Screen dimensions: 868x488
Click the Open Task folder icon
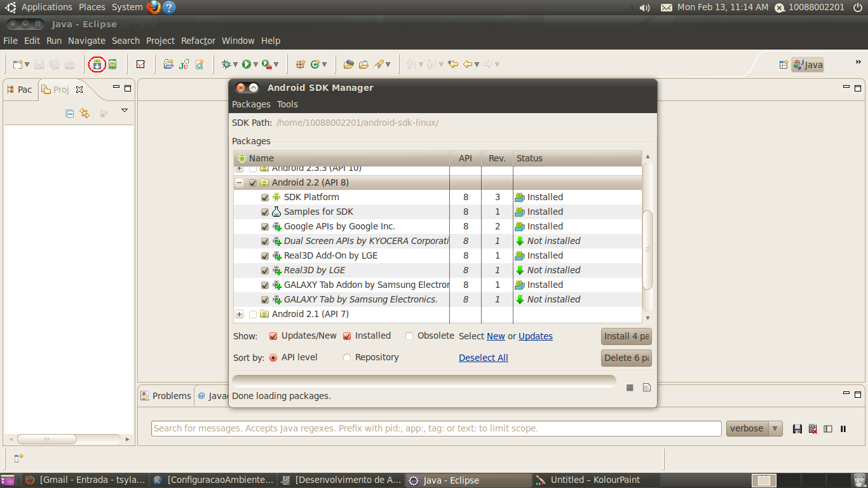(363, 64)
